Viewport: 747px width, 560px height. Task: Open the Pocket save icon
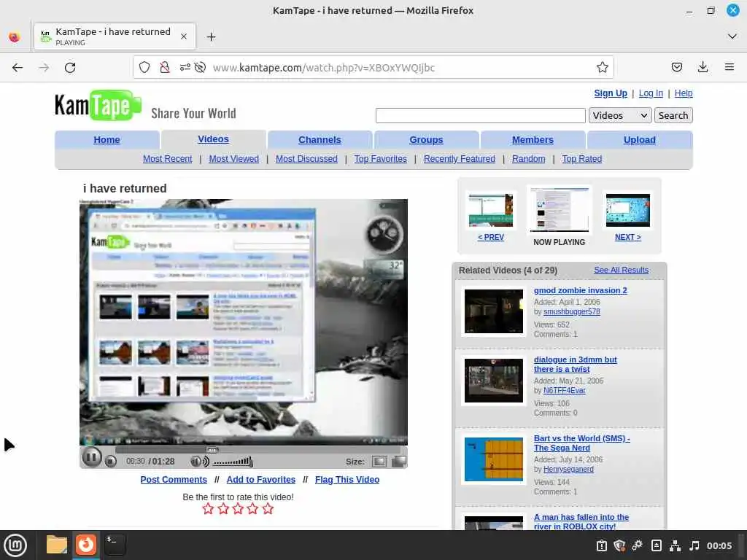coord(676,68)
